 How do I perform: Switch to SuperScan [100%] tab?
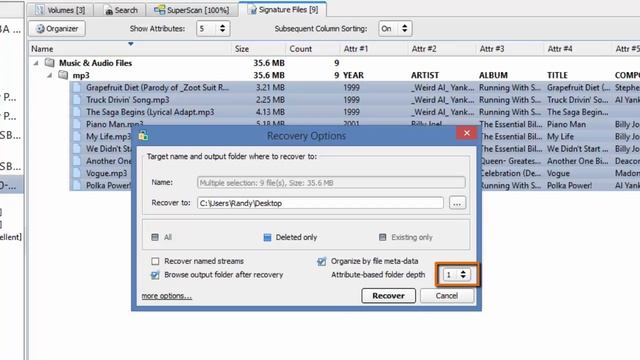[x=191, y=10]
